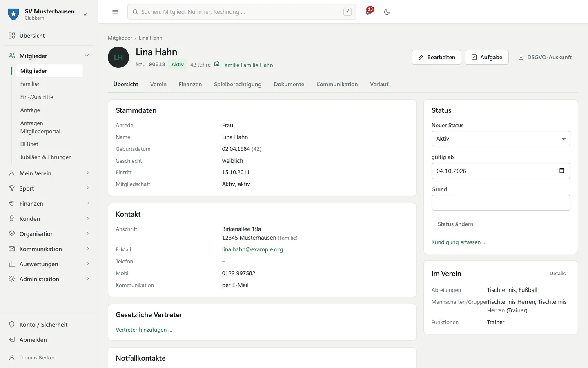This screenshot has width=588, height=368.
Task: Click the Auswertungen bar chart icon
Action: coord(12,264)
